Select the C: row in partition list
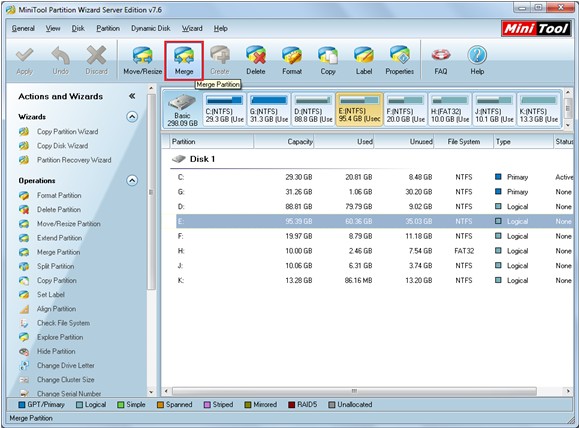Screen dimensions: 579x428 click(x=374, y=177)
